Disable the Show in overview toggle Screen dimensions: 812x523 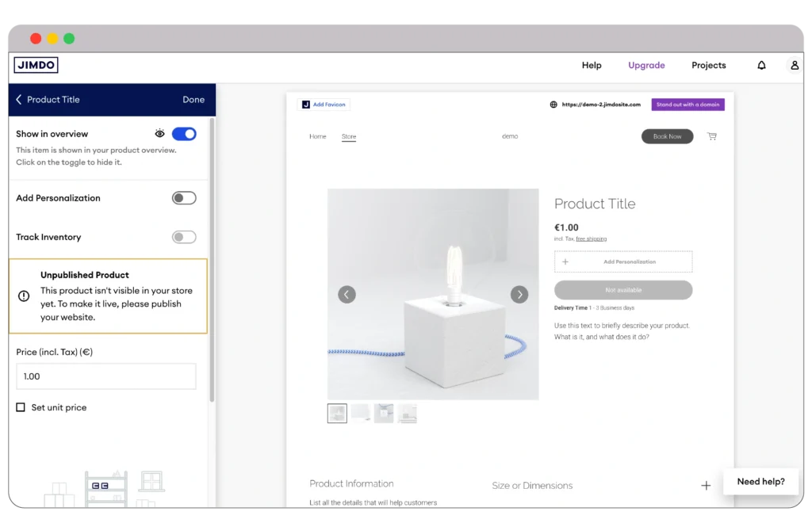pos(184,134)
